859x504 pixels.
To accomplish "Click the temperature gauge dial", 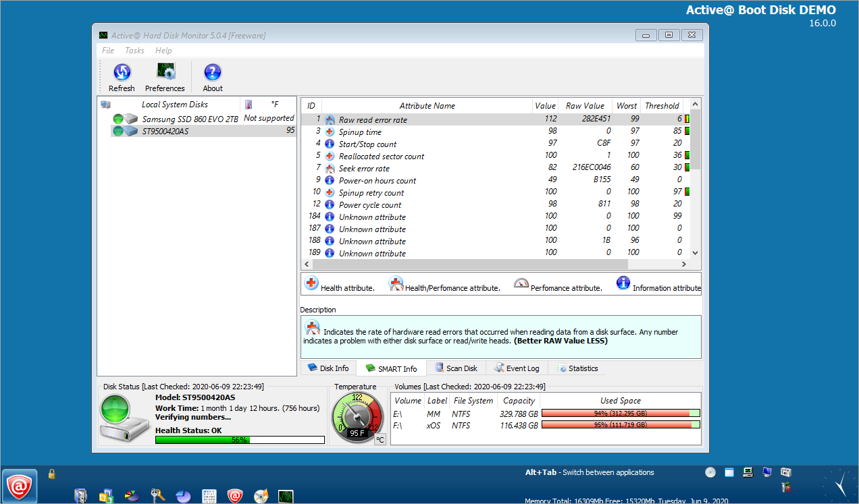I will tap(357, 417).
